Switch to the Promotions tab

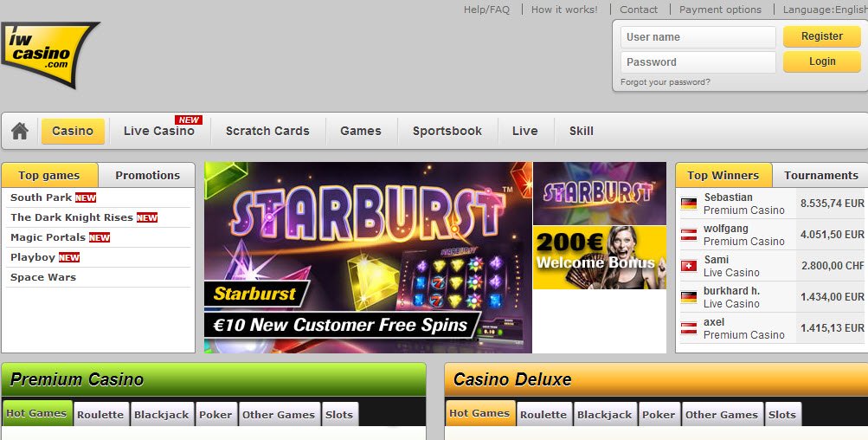[147, 175]
